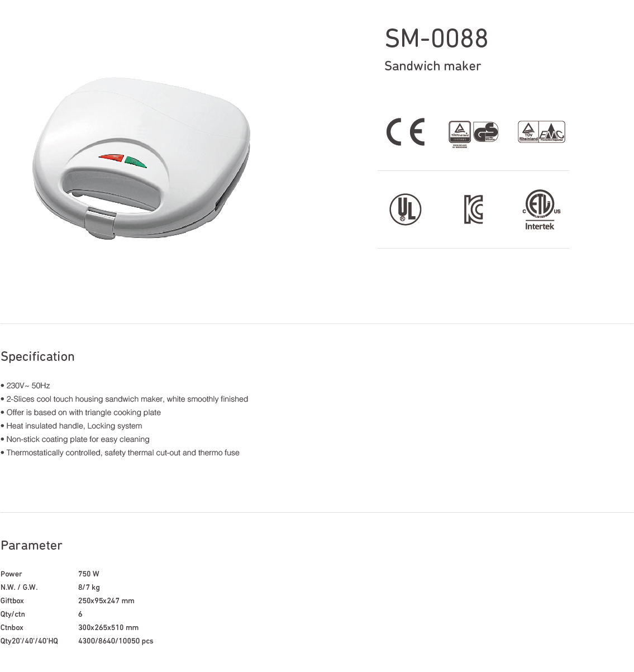Click the TÜV Rheinland EMC certification logo
This screenshot has height=672, width=634.
(x=541, y=132)
